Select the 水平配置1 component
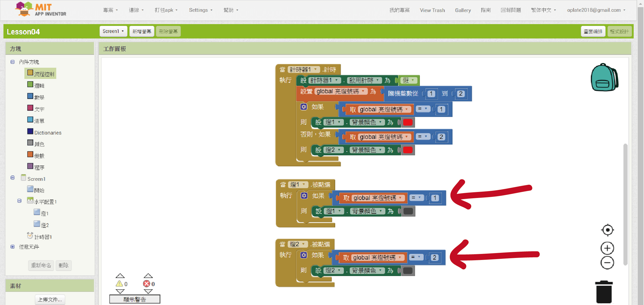This screenshot has width=644, height=305. coord(42,201)
